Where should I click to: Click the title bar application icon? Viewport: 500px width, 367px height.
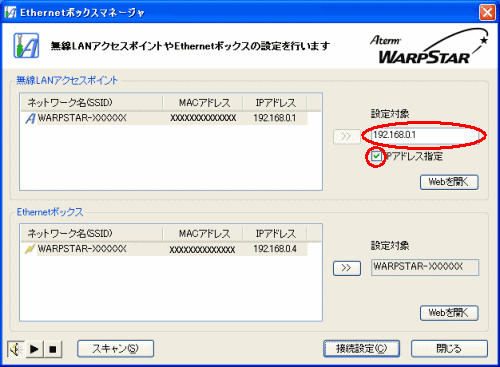click(11, 12)
